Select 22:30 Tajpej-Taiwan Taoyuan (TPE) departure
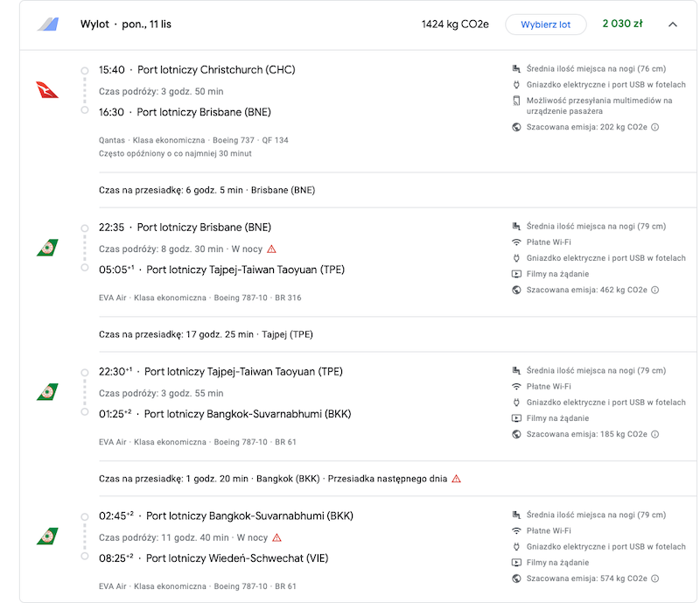700x603 pixels. pyautogui.click(x=220, y=372)
